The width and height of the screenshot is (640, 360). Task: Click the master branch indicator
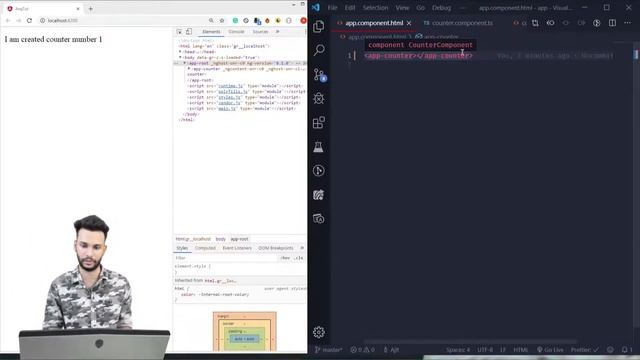coord(328,350)
